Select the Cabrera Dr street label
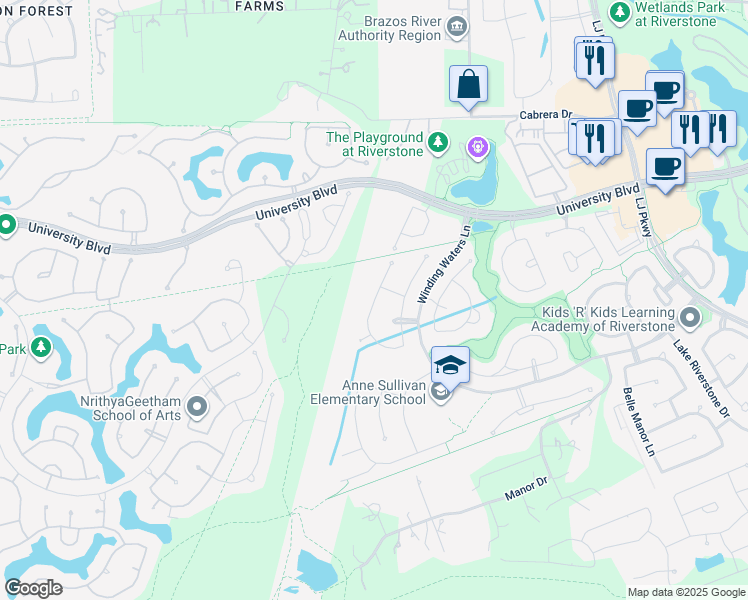This screenshot has height=600, width=748. pos(546,115)
